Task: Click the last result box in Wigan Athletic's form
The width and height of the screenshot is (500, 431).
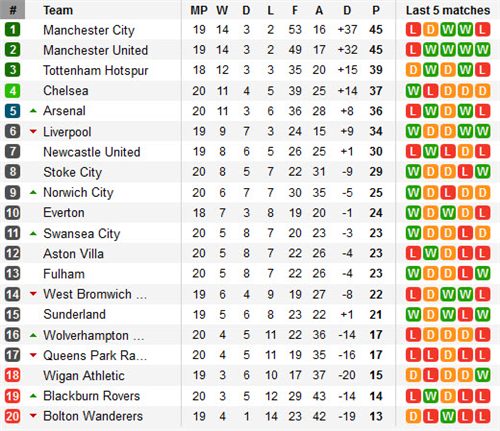Action: click(482, 375)
